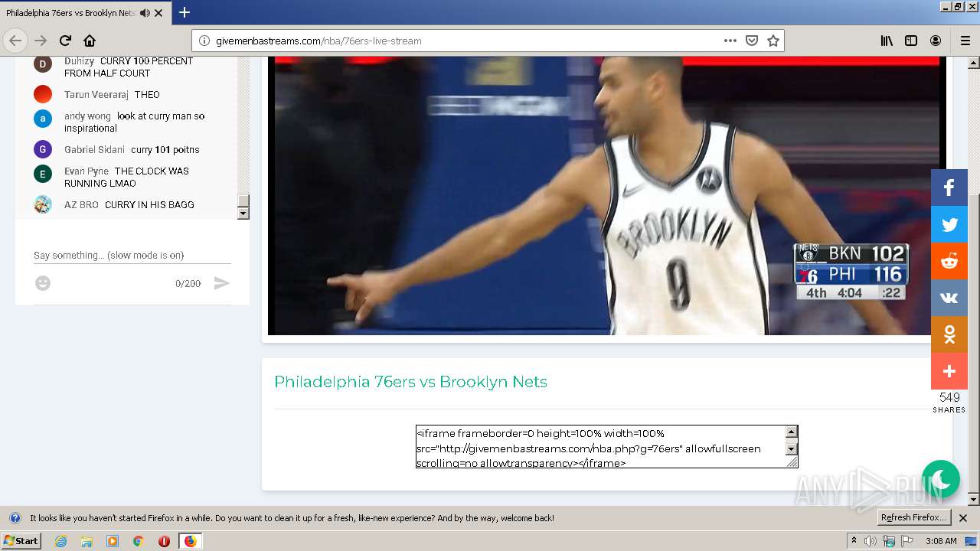This screenshot has width=980, height=551.
Task: Open the File Explorer taskbar icon
Action: (87, 541)
